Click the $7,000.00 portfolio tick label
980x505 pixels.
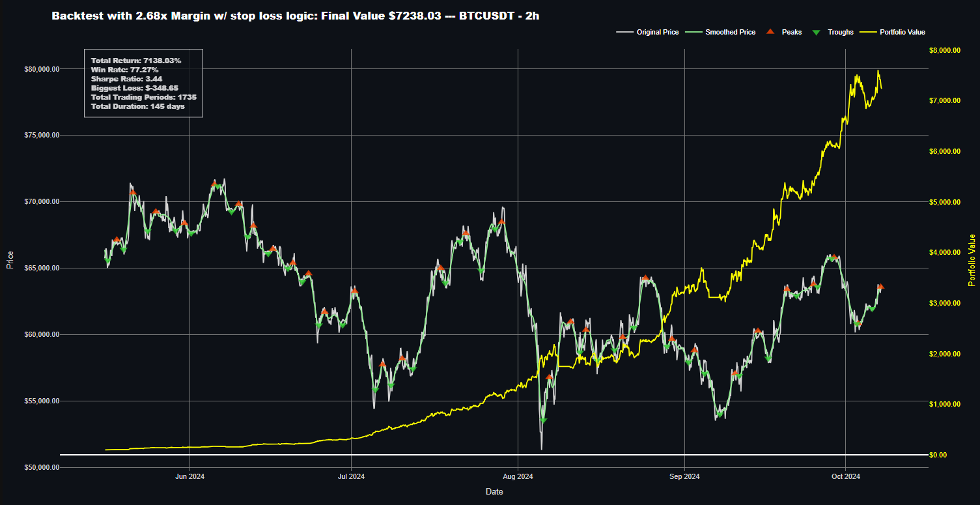944,101
